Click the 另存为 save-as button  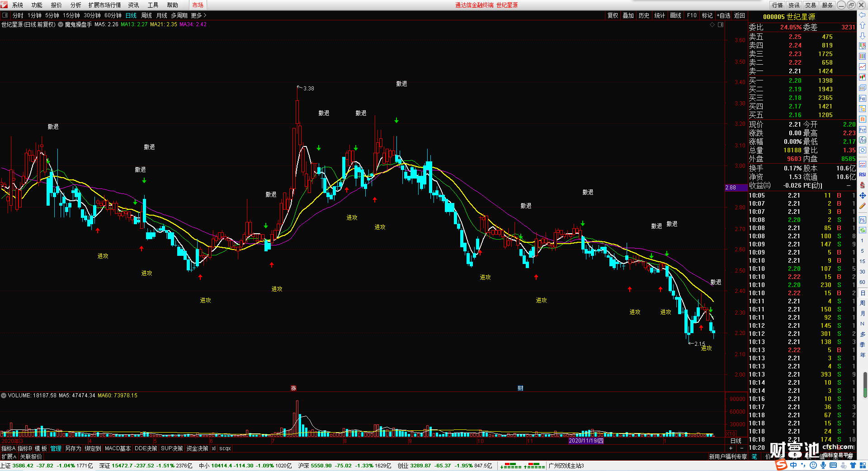[x=73, y=448]
